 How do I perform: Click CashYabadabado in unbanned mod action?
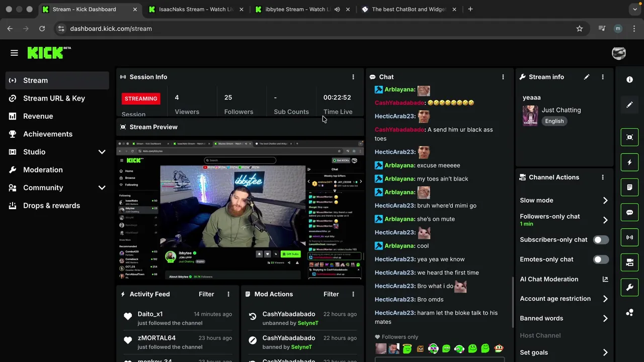tap(289, 314)
